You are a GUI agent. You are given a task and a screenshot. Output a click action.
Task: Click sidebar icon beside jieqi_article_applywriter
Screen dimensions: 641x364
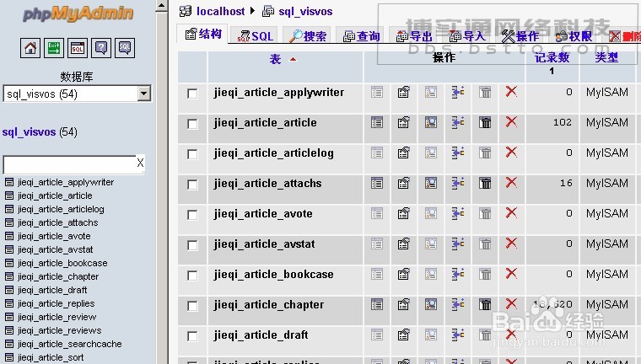point(9,182)
